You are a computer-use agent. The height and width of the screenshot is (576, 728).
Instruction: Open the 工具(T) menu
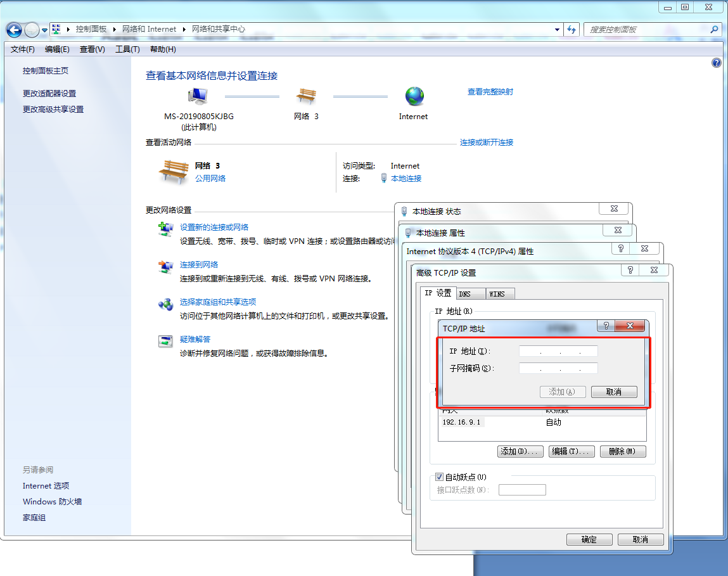127,49
